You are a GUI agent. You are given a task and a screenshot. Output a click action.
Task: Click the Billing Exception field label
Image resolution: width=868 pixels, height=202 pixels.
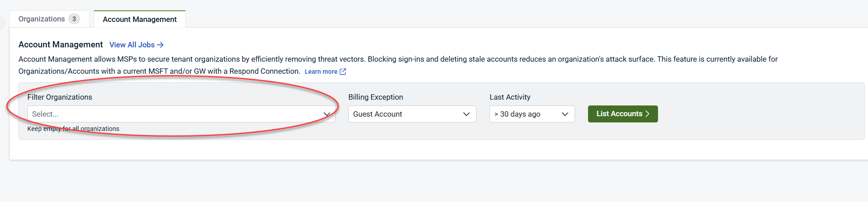pos(375,97)
